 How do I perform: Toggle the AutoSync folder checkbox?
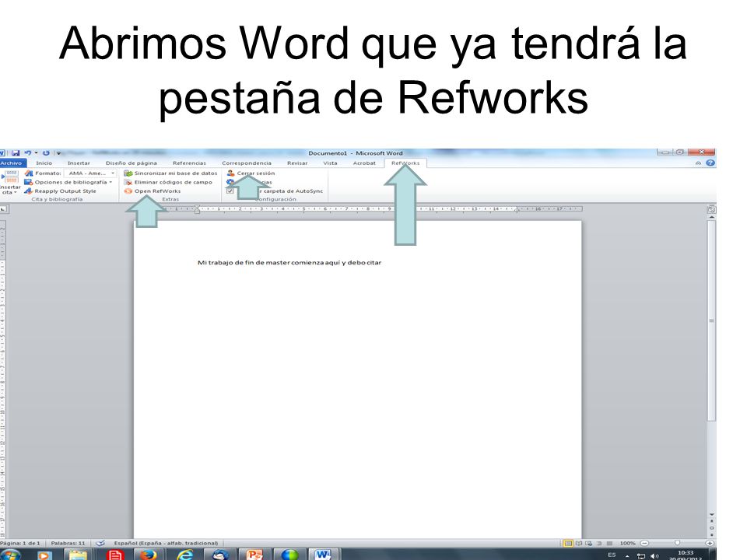pos(230,191)
